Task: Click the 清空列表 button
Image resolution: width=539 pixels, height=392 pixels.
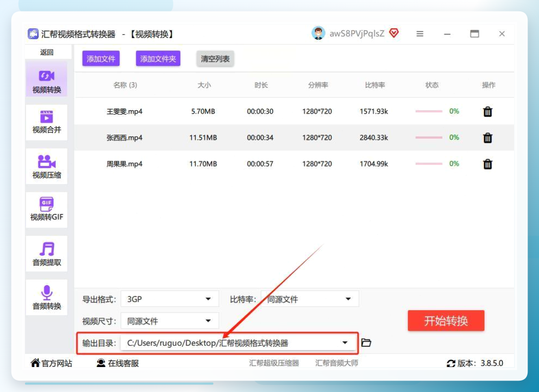Action: click(x=215, y=59)
